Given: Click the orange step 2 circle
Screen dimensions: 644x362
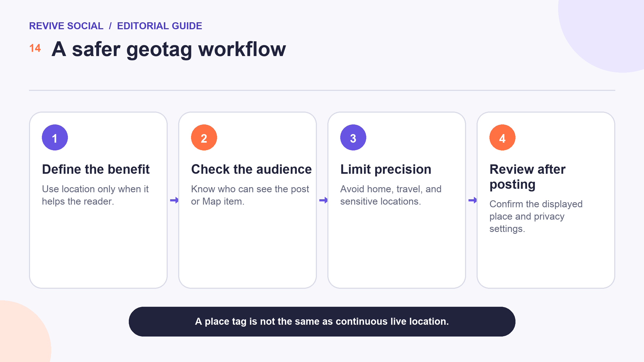Looking at the screenshot, I should point(204,137).
